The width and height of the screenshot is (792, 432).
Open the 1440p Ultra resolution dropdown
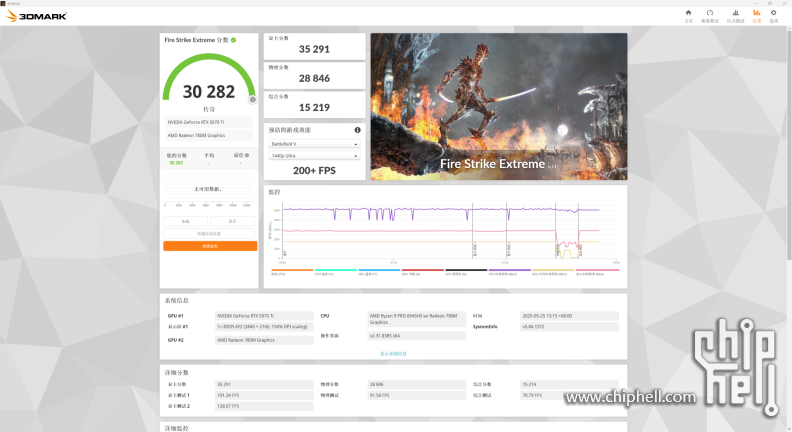314,156
